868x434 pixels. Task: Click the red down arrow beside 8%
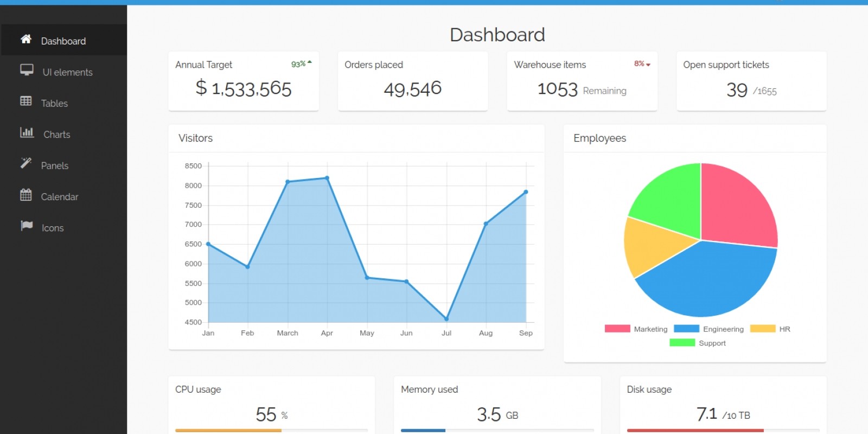point(648,65)
